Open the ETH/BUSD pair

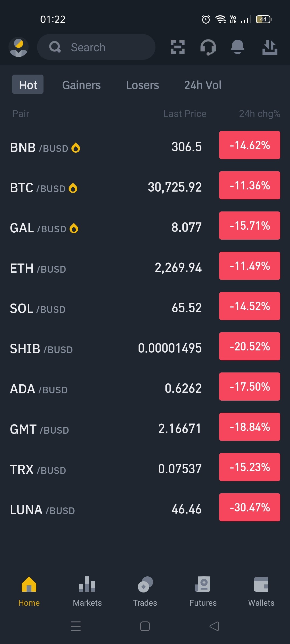(145, 267)
